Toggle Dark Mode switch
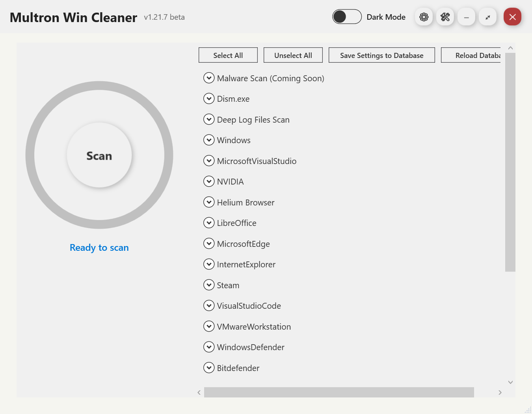 click(347, 17)
